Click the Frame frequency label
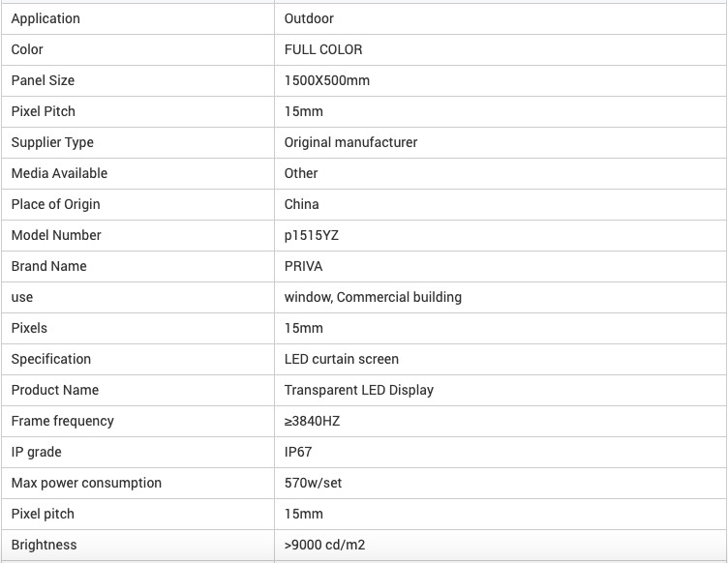 point(63,421)
